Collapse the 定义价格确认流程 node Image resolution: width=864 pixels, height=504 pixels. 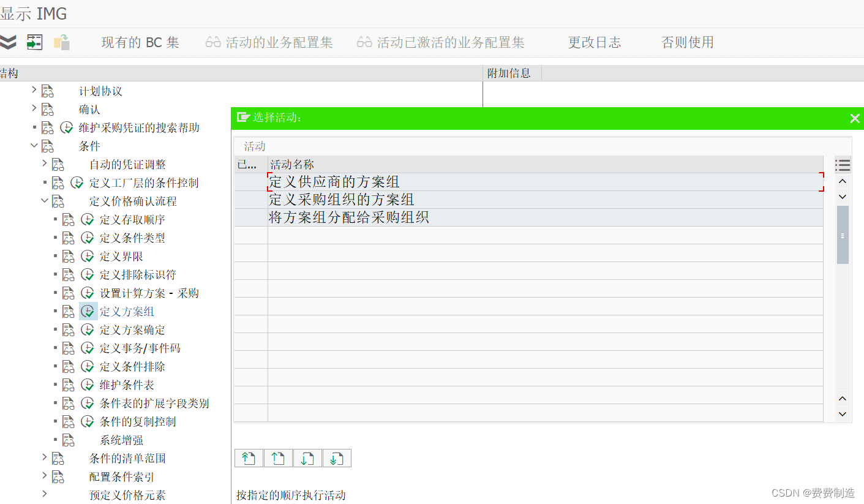tap(45, 200)
